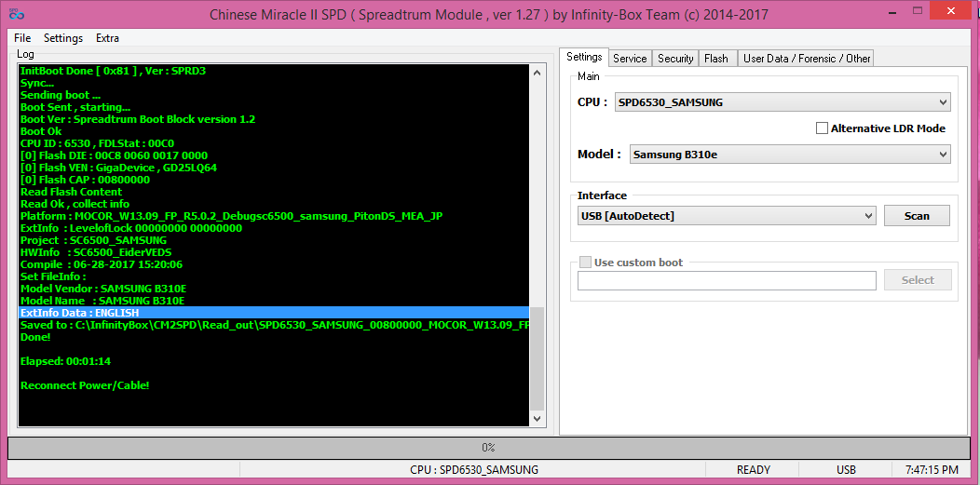Click the 'Done!' log line
The image size is (980, 485).
pos(35,337)
